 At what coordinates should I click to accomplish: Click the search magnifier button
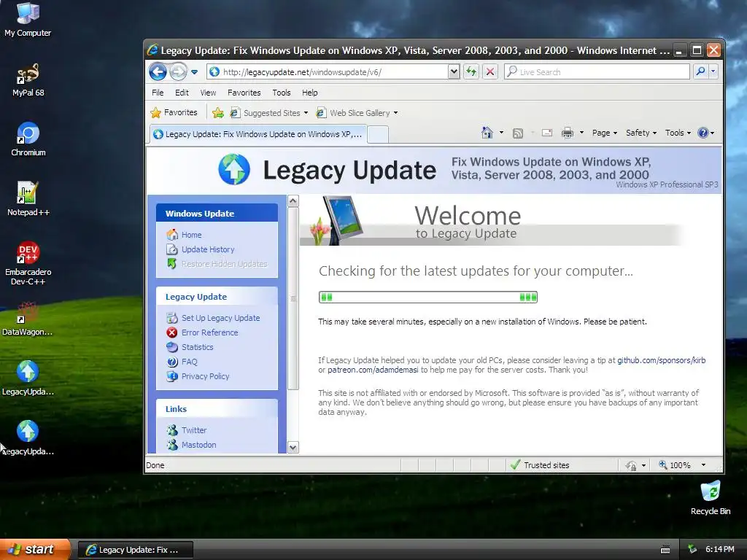[700, 72]
